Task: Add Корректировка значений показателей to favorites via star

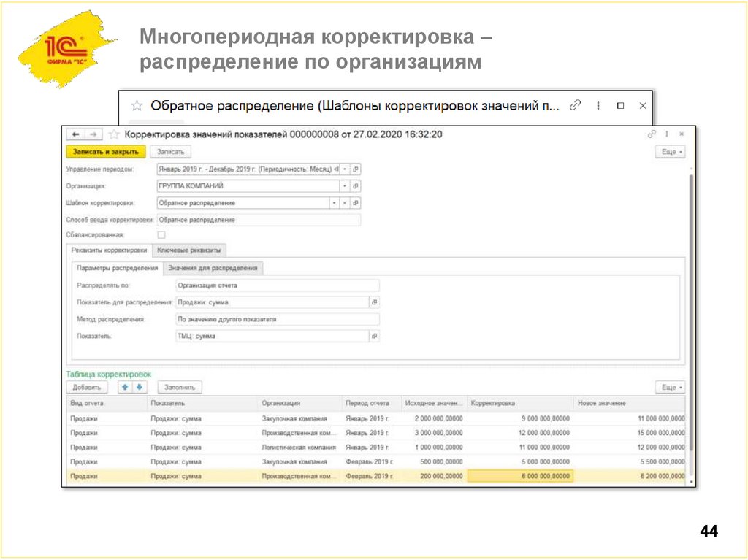Action: [x=113, y=132]
